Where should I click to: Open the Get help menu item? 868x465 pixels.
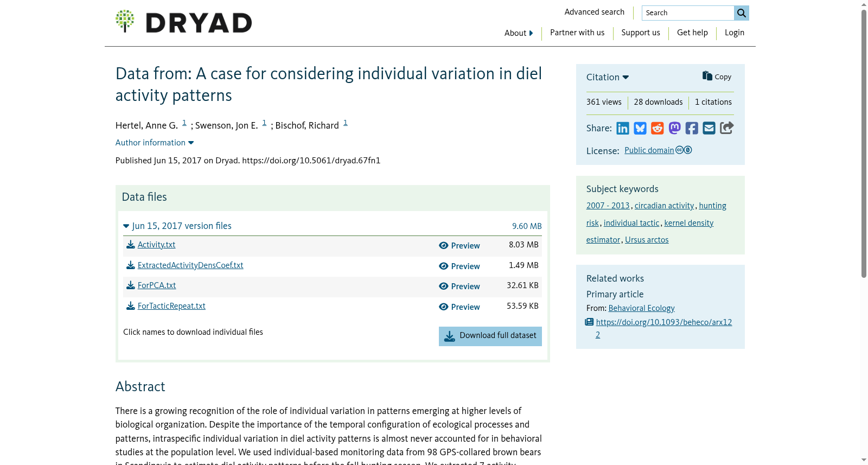[692, 33]
